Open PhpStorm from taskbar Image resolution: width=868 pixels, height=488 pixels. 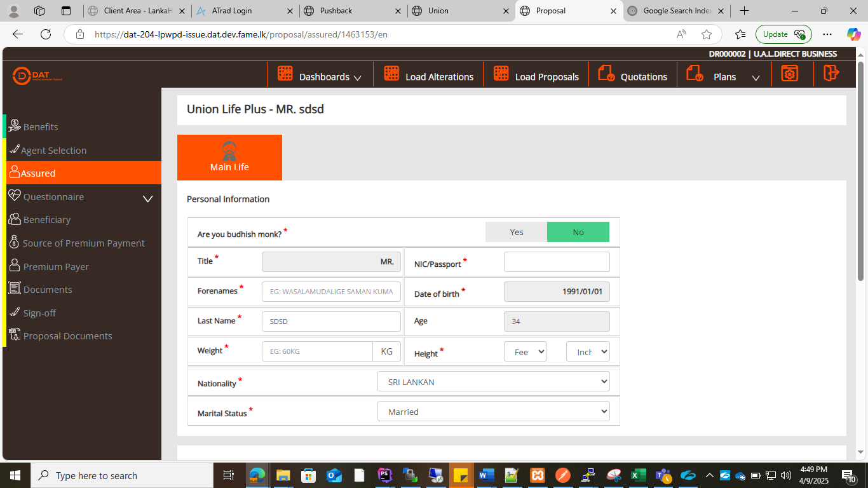pos(384,475)
